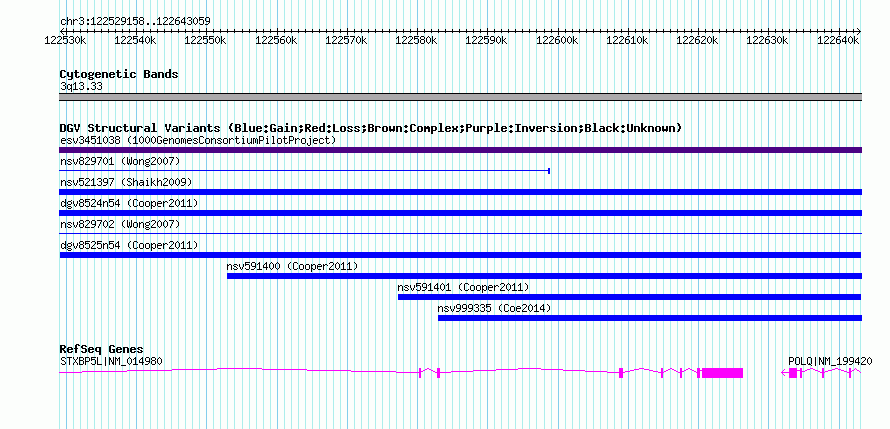
Task: Click the 122600k ruler label
Action: click(557, 40)
